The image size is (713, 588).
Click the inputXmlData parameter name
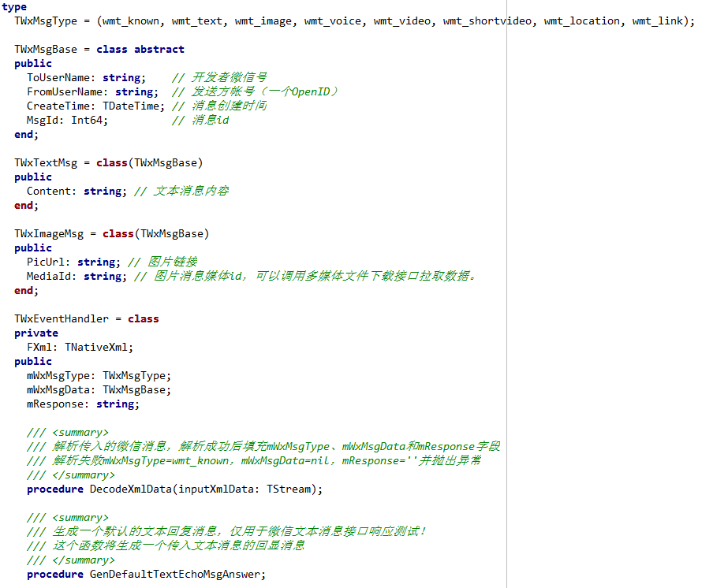[215, 489]
